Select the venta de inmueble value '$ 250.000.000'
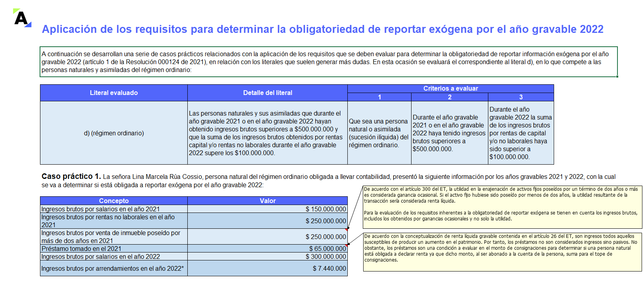The width and height of the screenshot is (644, 281). click(x=268, y=237)
